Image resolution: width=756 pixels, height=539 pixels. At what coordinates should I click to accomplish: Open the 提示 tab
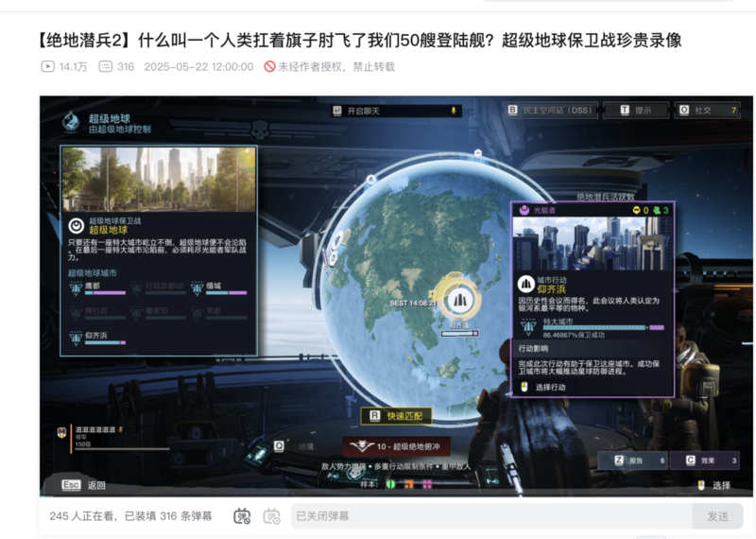(x=636, y=110)
